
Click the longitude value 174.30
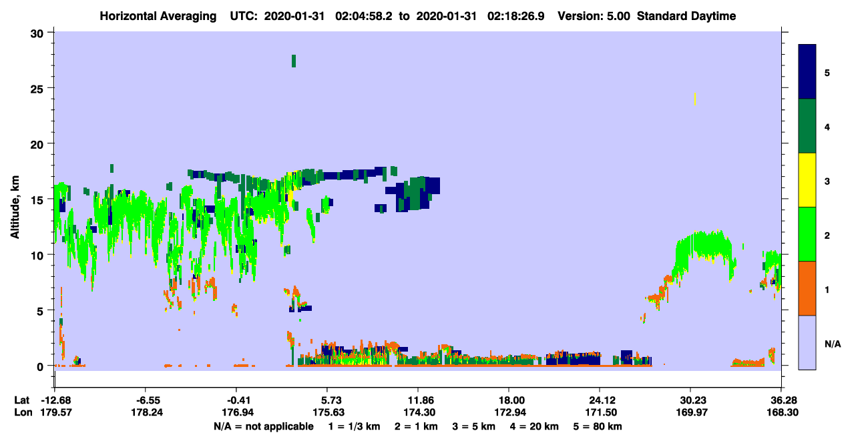coord(418,412)
